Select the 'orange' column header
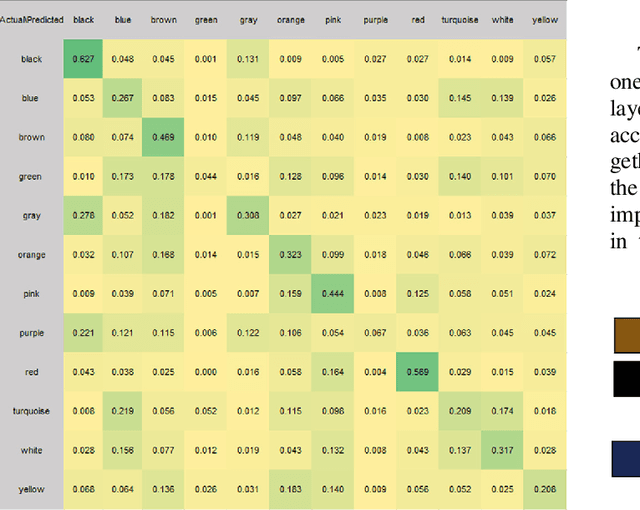 tap(291, 20)
